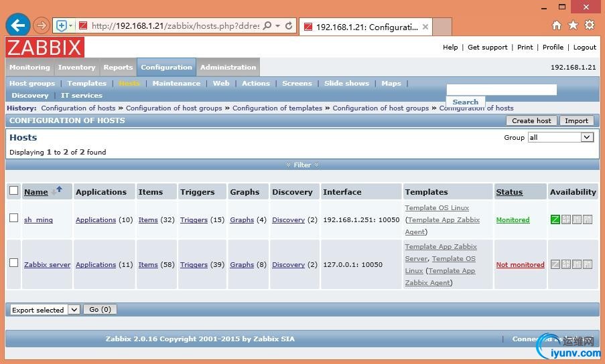Viewport: 605px width, 364px height.
Task: Click the browser URL address field
Action: coord(175,26)
